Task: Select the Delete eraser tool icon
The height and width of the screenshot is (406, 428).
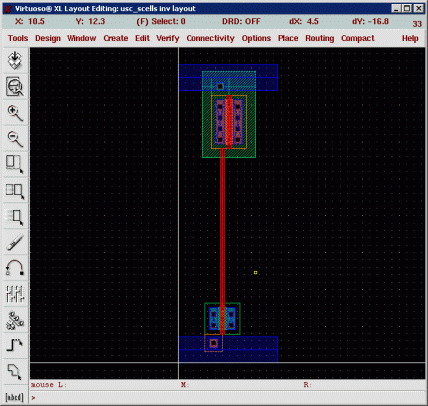Action: 15,242
